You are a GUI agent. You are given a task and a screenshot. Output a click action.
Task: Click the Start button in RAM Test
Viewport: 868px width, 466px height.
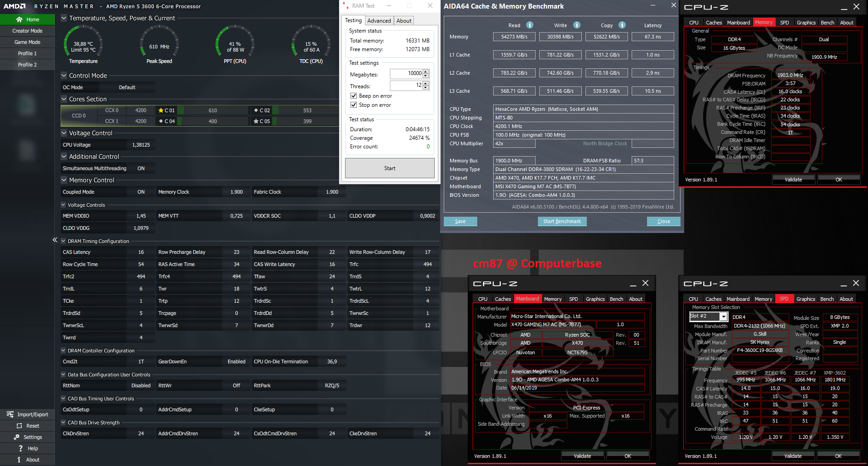pos(390,168)
